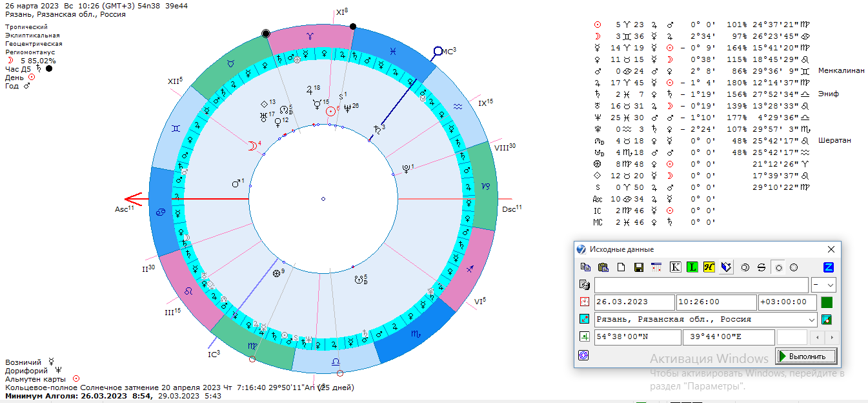Click the star name Эниф in the table
The width and height of the screenshot is (868, 403).
pos(828,94)
